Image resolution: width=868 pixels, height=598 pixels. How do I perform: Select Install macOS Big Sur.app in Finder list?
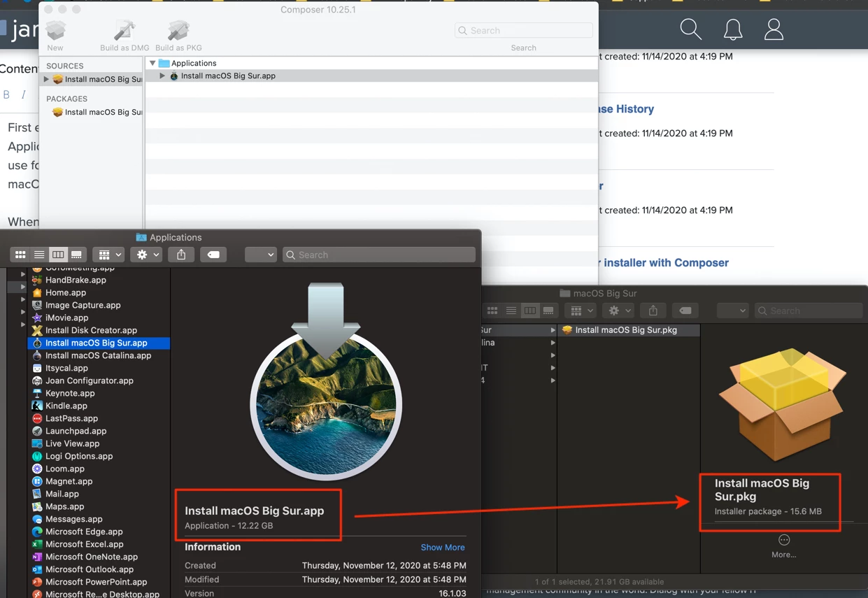point(99,343)
